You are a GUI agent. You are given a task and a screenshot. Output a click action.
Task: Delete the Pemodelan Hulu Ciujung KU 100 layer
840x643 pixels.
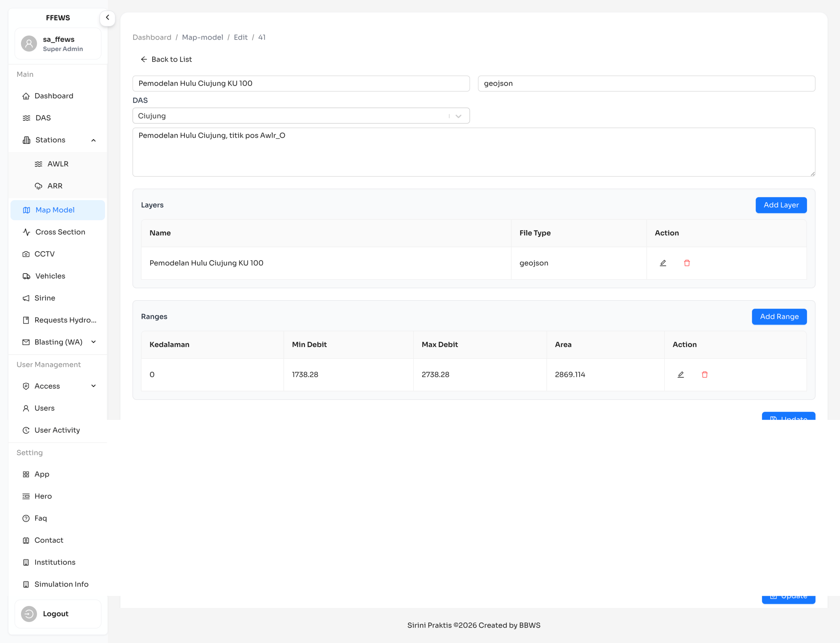(687, 263)
